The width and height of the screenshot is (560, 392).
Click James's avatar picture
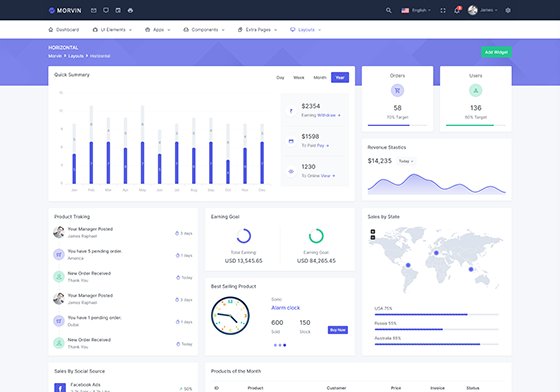click(472, 10)
